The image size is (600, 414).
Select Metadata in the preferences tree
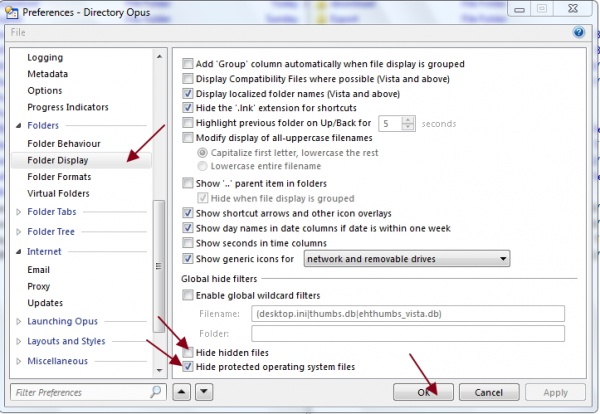point(47,74)
